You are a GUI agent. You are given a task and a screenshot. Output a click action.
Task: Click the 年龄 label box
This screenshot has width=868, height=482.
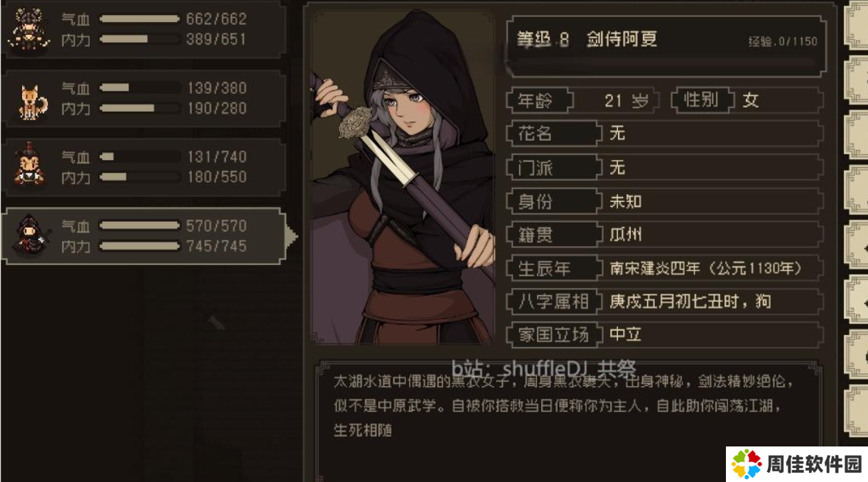click(x=540, y=100)
